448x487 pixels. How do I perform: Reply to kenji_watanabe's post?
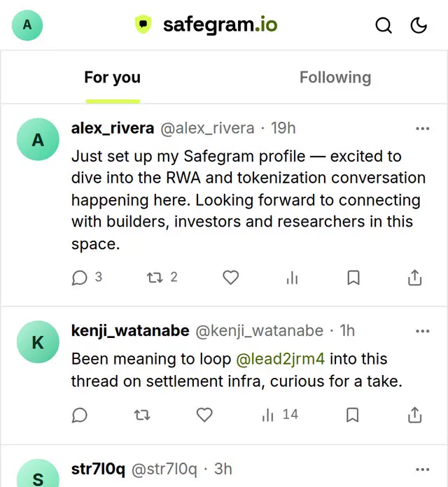(x=79, y=415)
